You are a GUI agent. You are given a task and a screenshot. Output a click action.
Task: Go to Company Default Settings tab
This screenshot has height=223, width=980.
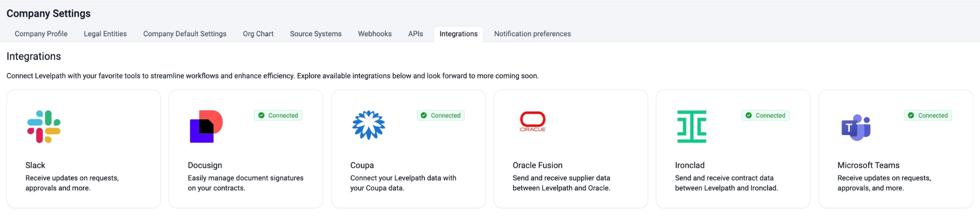[185, 34]
